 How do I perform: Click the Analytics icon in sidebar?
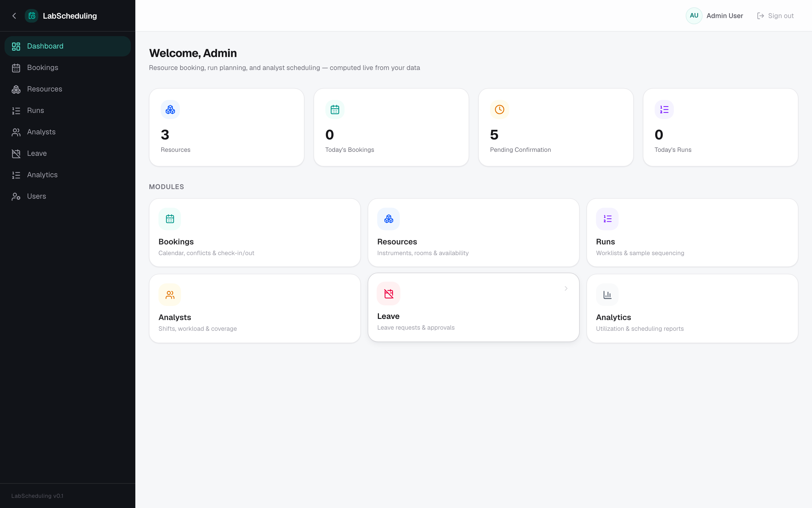click(x=16, y=175)
